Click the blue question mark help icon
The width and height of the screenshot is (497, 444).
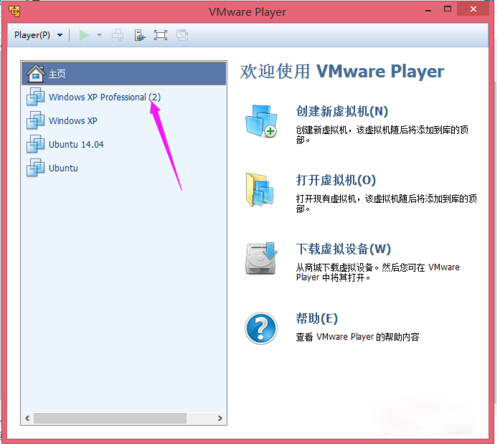261,328
